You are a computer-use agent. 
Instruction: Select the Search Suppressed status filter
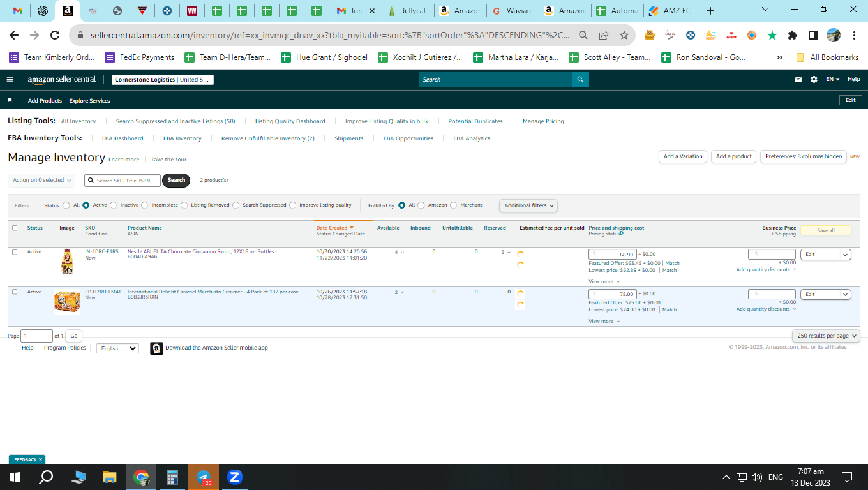[x=236, y=205]
